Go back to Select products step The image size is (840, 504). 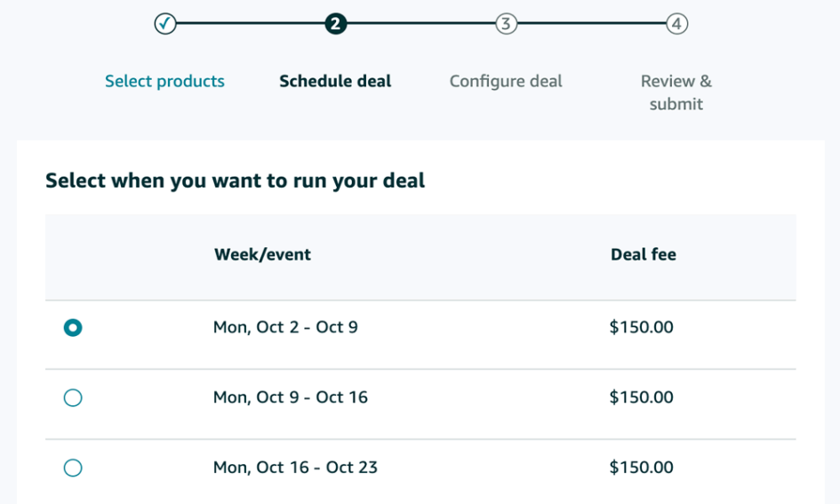click(164, 81)
